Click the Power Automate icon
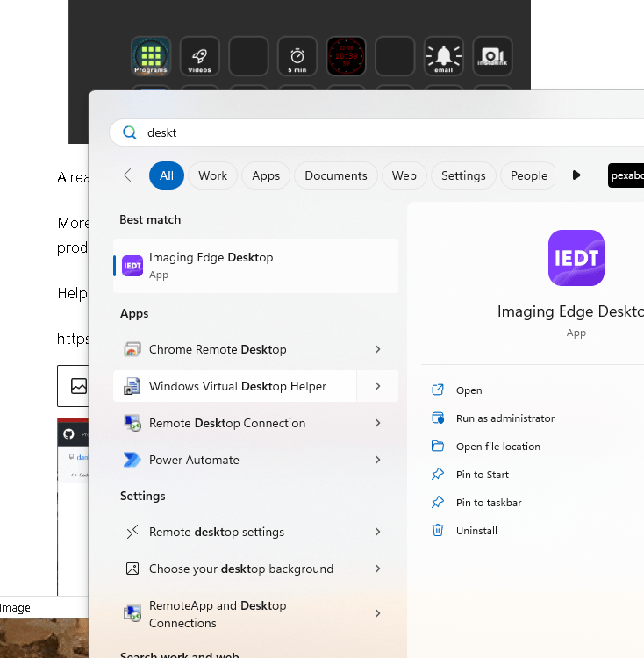This screenshot has width=644, height=658. [132, 460]
